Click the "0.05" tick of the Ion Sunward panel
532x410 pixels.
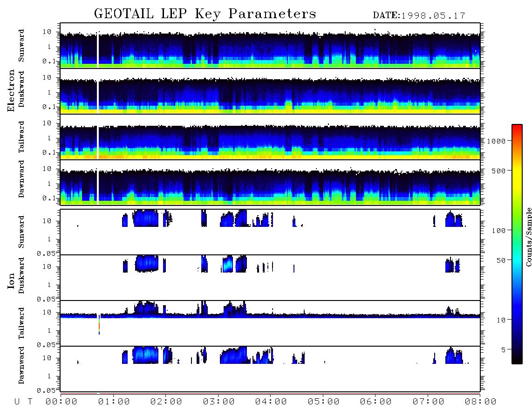click(x=46, y=253)
